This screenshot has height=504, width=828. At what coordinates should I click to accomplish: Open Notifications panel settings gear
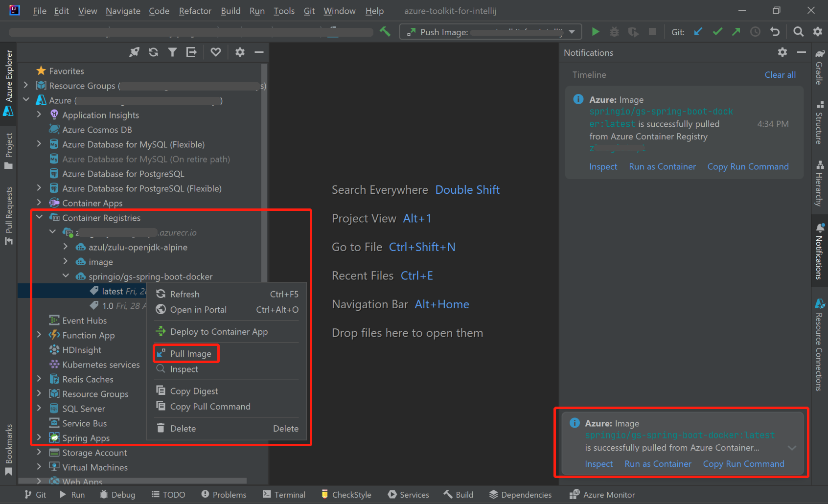click(x=782, y=52)
